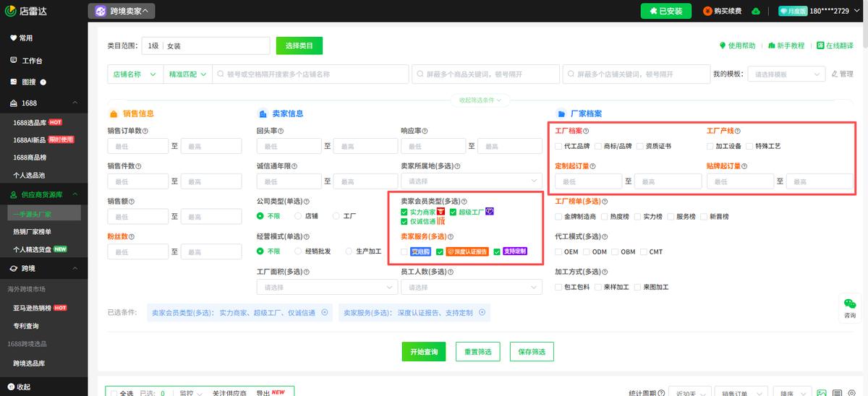
Task: Remove the 卖家服务 selected filter tag
Action: pos(481,312)
